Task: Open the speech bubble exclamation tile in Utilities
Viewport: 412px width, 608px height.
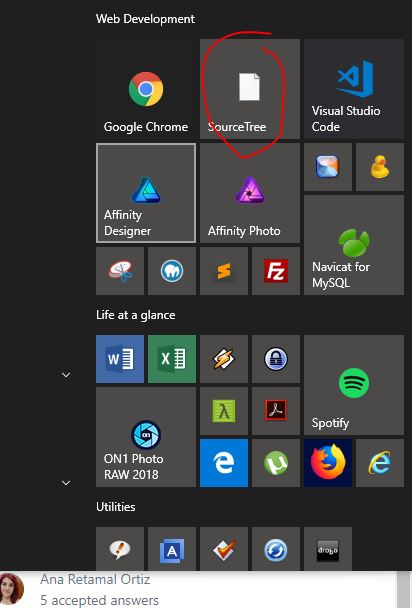Action: (x=120, y=549)
